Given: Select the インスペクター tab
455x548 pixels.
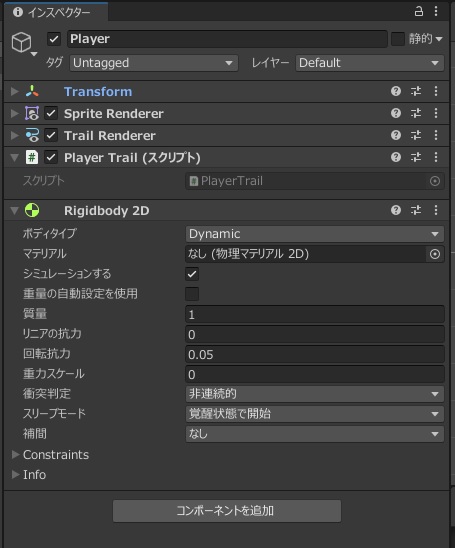Looking at the screenshot, I should point(56,12).
